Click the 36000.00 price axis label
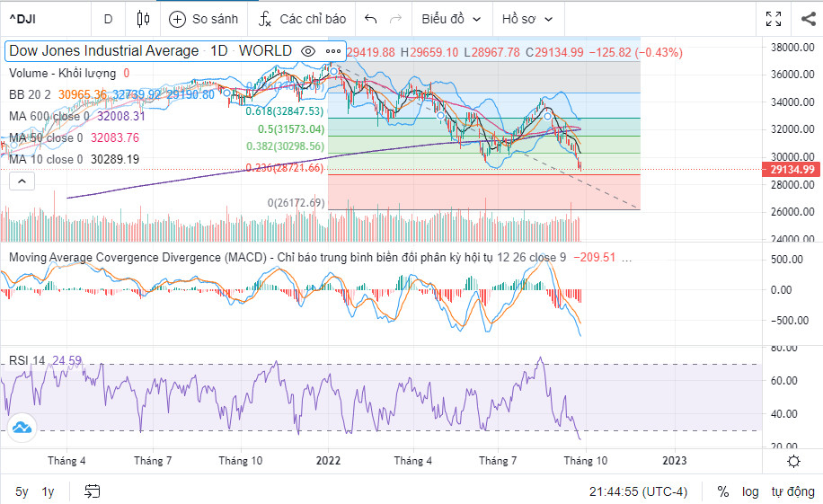This screenshot has width=823, height=504. click(x=792, y=75)
